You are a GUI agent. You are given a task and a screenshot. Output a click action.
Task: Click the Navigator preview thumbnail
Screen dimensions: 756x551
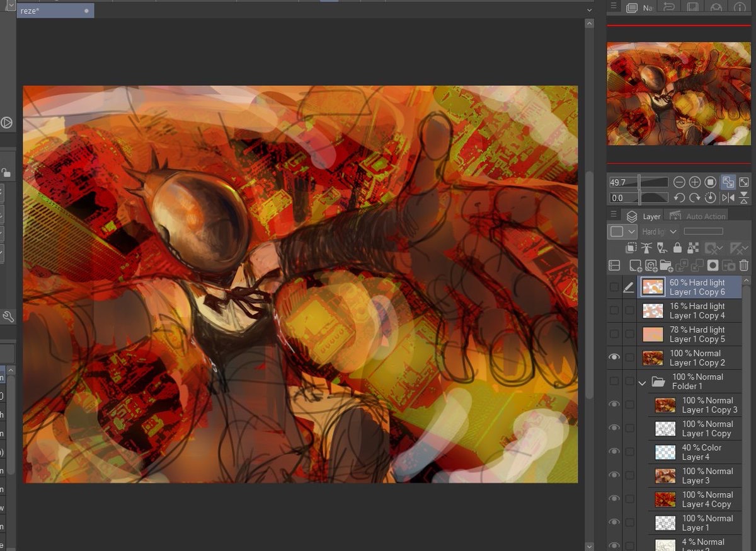pos(679,94)
